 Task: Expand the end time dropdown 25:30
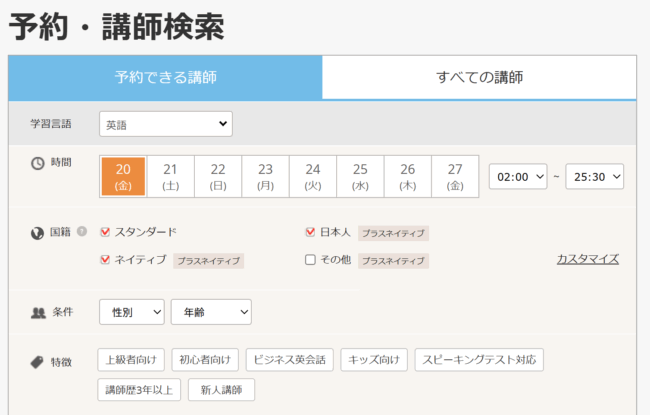click(x=594, y=176)
